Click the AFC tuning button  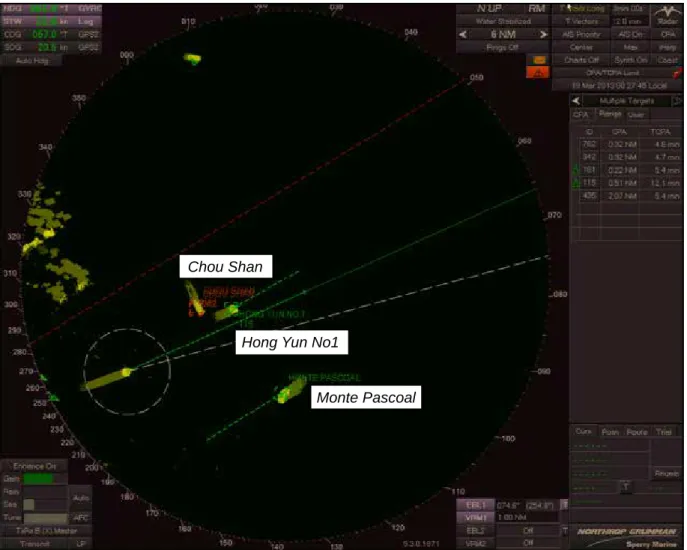point(81,518)
